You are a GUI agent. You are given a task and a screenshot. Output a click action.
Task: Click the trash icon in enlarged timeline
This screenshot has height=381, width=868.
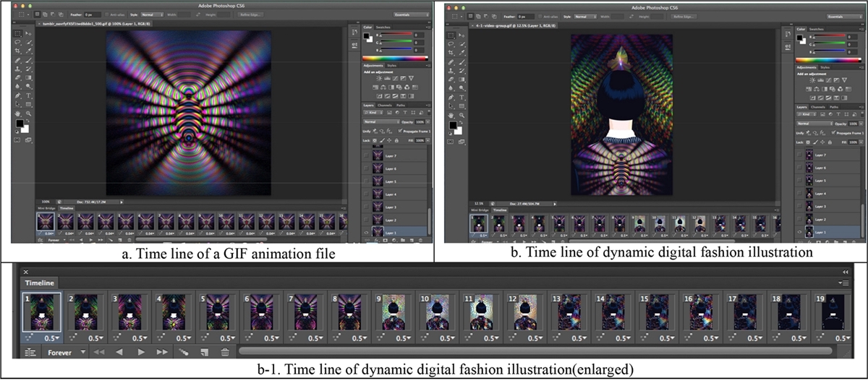(x=225, y=352)
